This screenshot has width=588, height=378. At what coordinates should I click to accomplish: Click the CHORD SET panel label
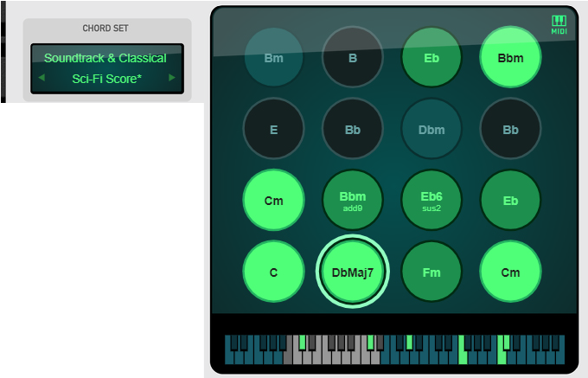tap(105, 29)
